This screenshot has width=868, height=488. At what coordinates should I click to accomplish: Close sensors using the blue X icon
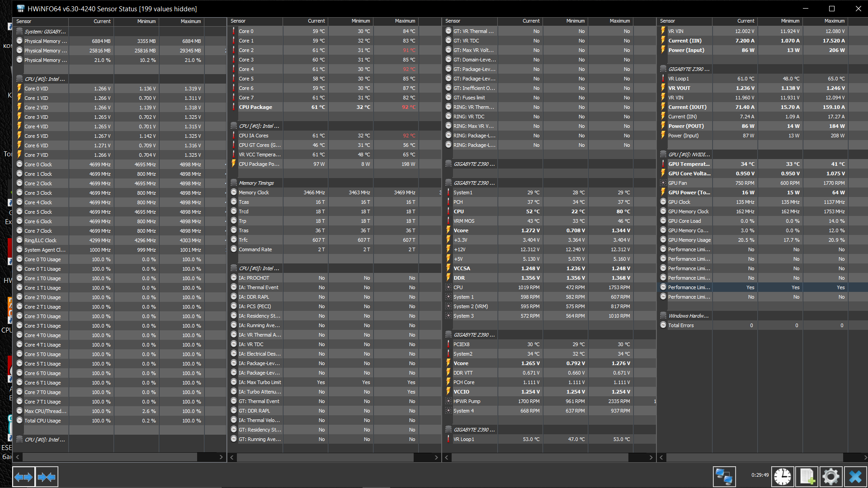tap(855, 477)
